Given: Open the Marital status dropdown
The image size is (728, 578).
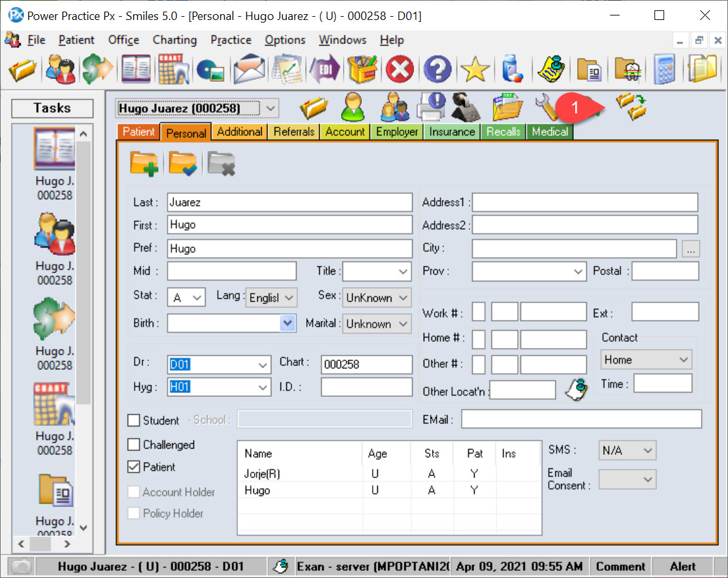Looking at the screenshot, I should pos(403,323).
